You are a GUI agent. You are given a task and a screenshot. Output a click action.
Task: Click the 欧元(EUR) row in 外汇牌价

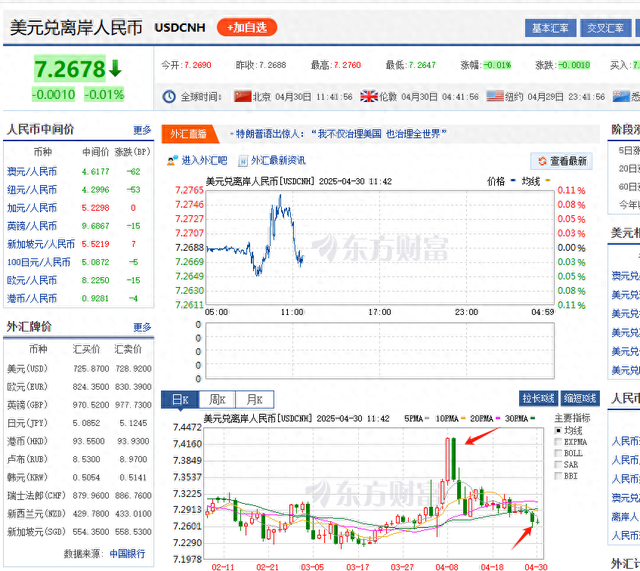click(x=79, y=387)
